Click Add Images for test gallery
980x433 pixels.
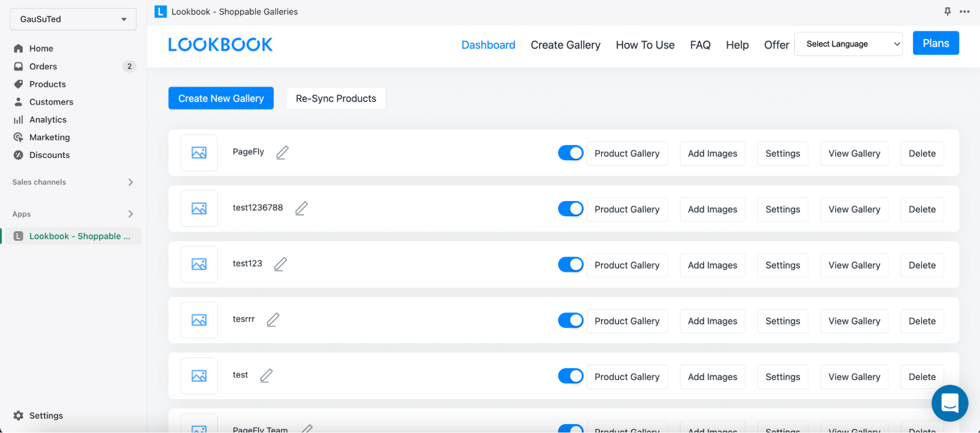click(712, 377)
